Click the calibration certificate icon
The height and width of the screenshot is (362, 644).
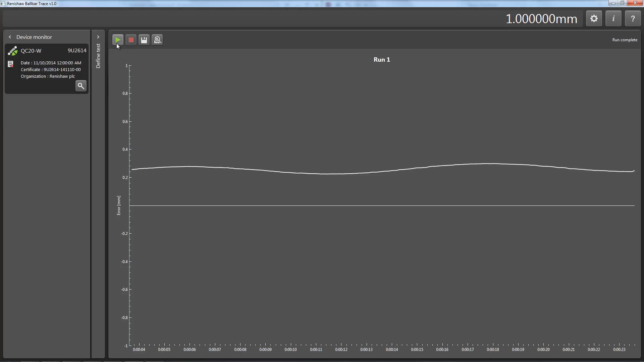pyautogui.click(x=10, y=64)
